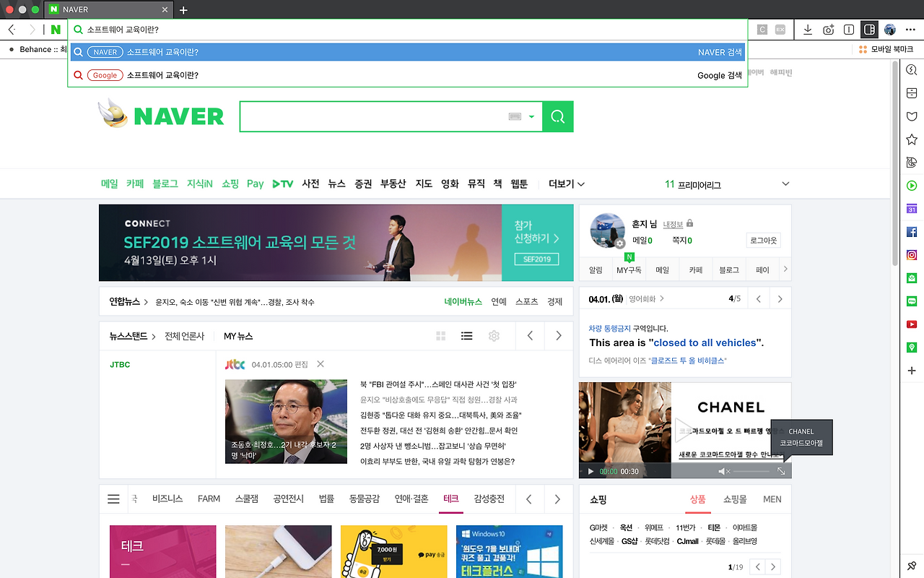924x578 pixels.
Task: Open YouTube from the right sidebar
Action: 911,324
